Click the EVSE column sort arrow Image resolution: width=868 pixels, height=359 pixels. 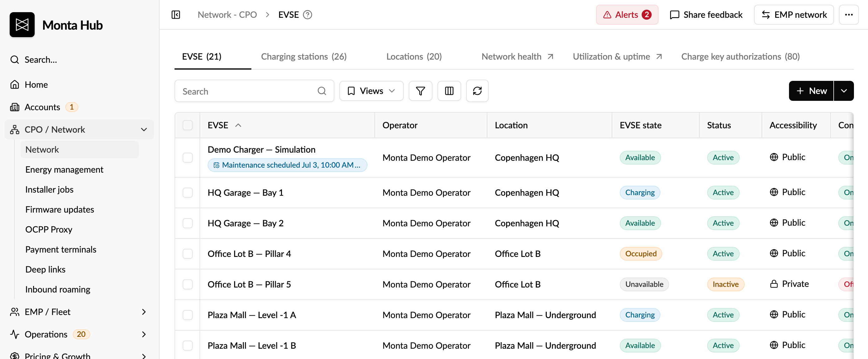(238, 125)
